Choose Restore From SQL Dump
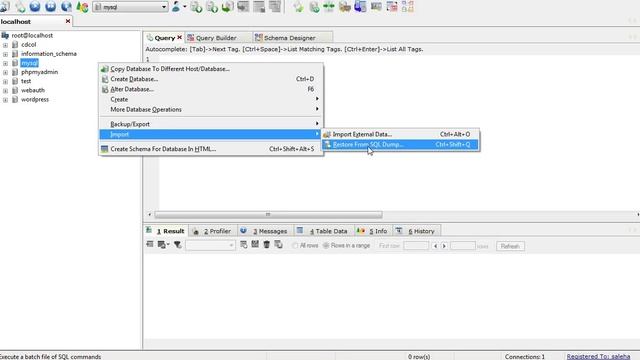The width and height of the screenshot is (640, 360). click(400, 144)
